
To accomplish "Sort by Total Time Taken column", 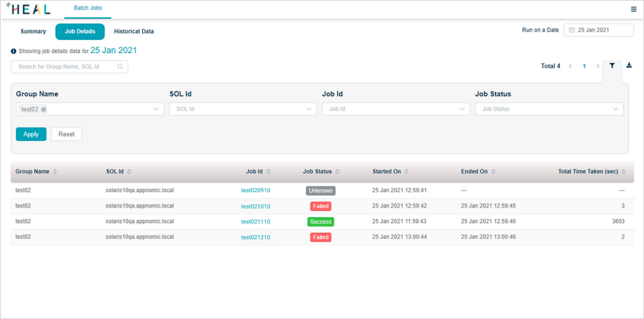I will tap(624, 172).
